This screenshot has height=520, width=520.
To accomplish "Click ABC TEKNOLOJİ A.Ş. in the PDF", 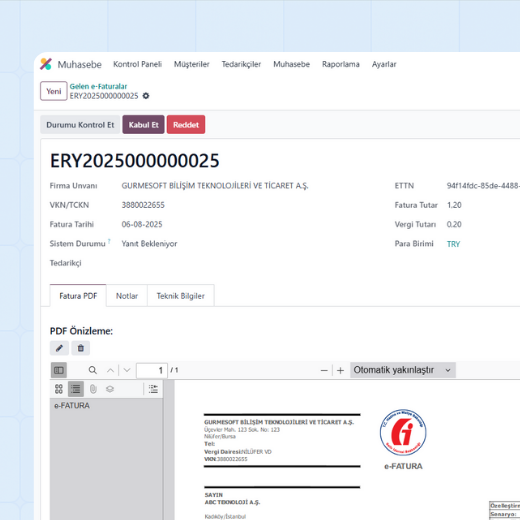I will pos(232,502).
